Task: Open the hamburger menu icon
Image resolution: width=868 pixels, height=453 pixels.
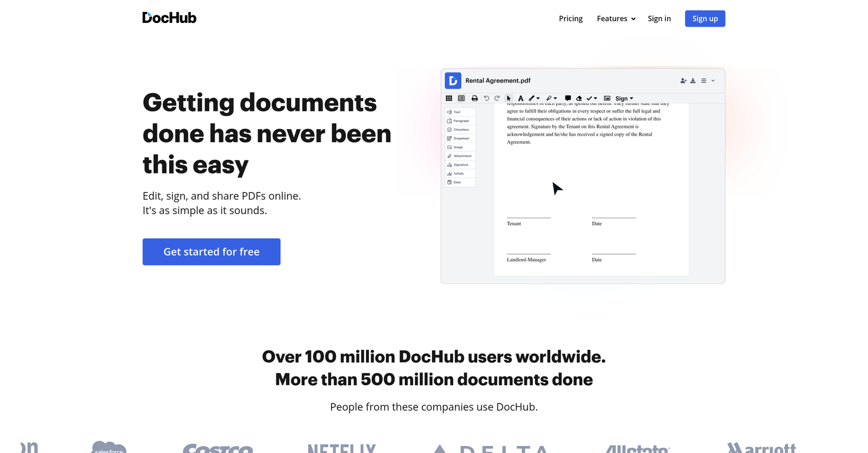Action: pos(704,81)
